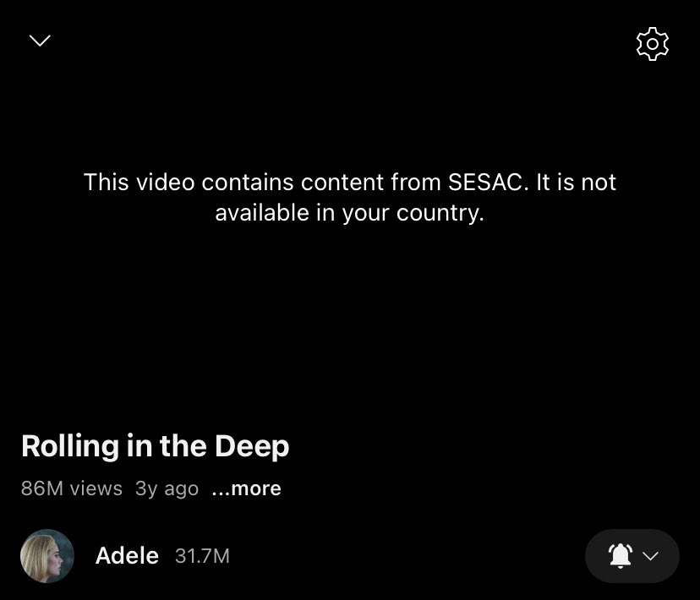Click the 3y ago upload date
The width and height of the screenshot is (700, 600).
pos(167,489)
